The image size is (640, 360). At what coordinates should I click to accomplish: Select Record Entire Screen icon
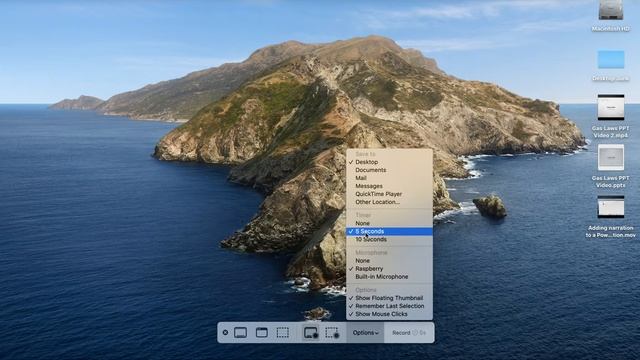[x=311, y=333]
